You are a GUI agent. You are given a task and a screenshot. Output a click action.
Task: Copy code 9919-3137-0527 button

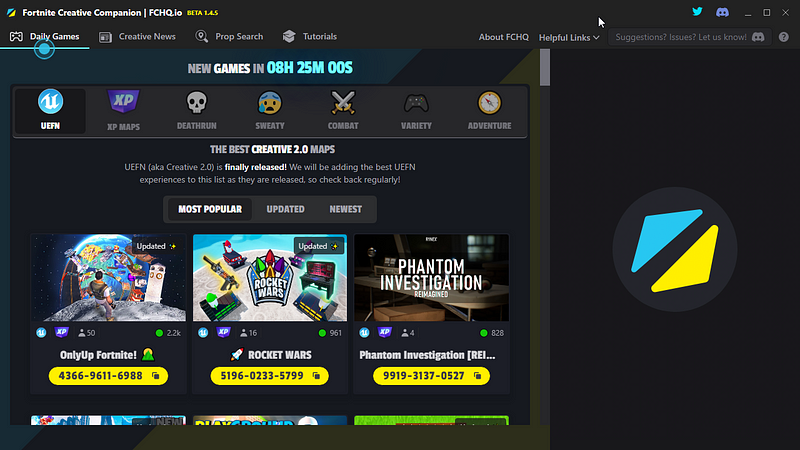point(431,376)
